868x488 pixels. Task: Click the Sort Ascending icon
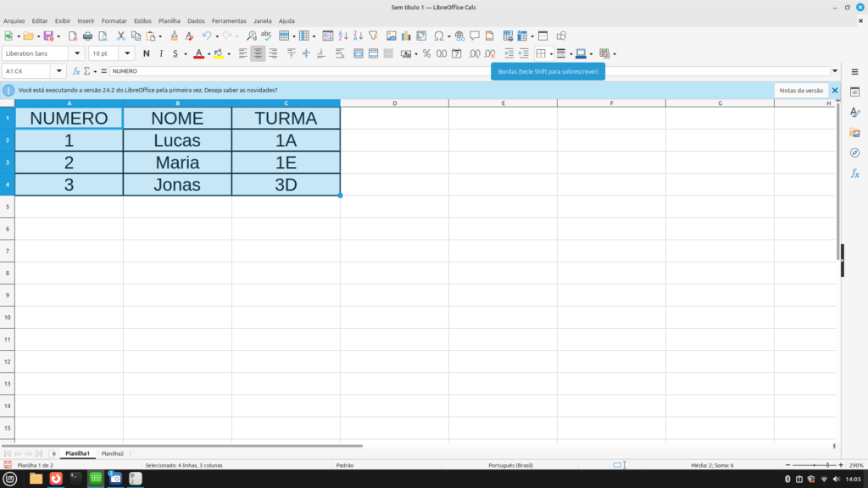click(343, 36)
